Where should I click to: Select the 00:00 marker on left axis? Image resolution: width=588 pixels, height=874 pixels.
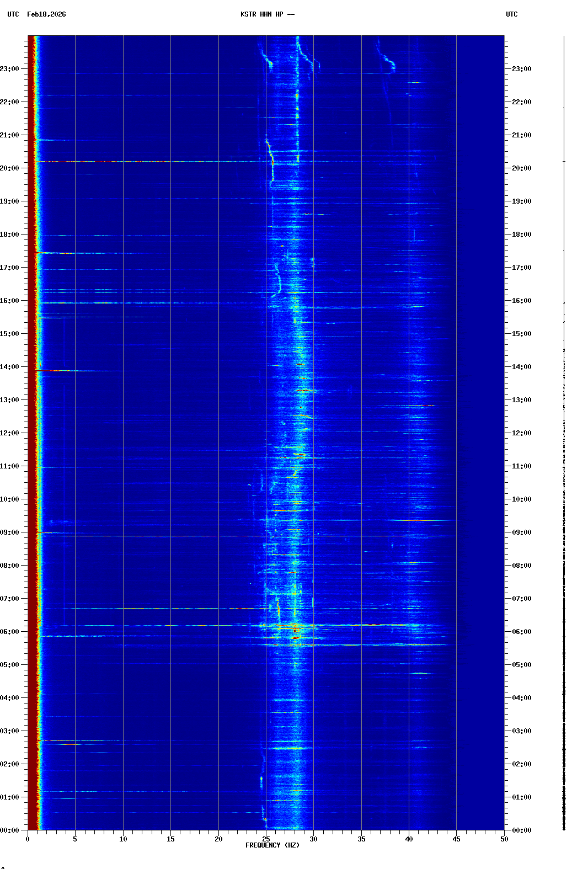pos(10,830)
